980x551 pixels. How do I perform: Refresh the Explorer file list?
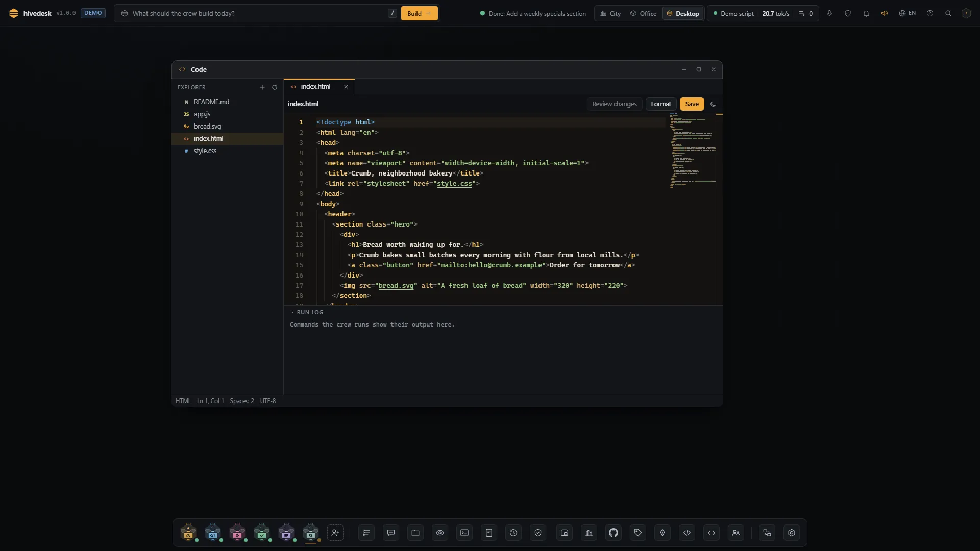(x=275, y=87)
